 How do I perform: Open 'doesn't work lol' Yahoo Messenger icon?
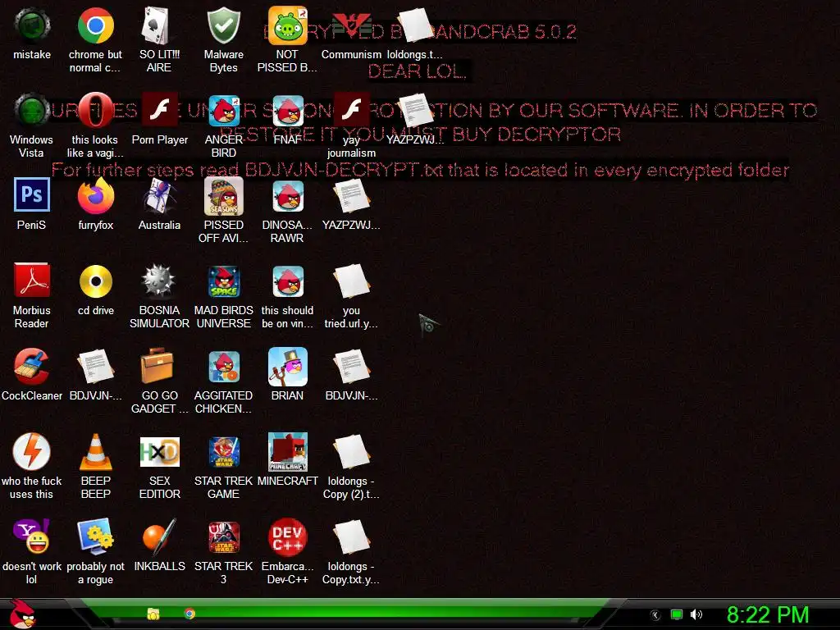[32, 536]
